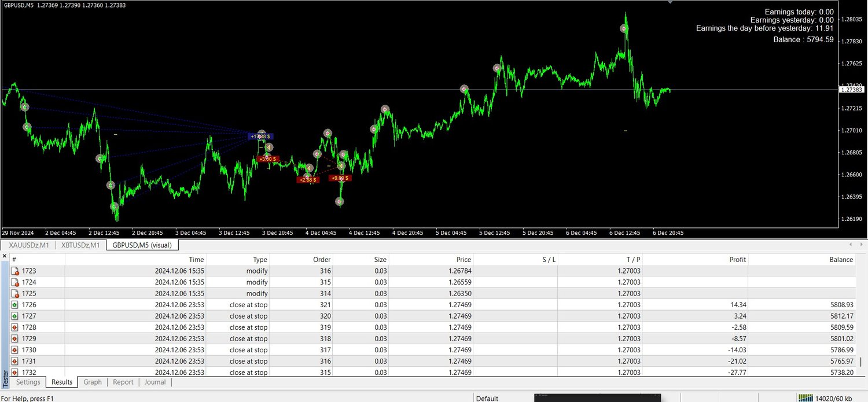Click the red down-arrow icon in row 1728
The width and height of the screenshot is (868, 402).
tap(15, 327)
